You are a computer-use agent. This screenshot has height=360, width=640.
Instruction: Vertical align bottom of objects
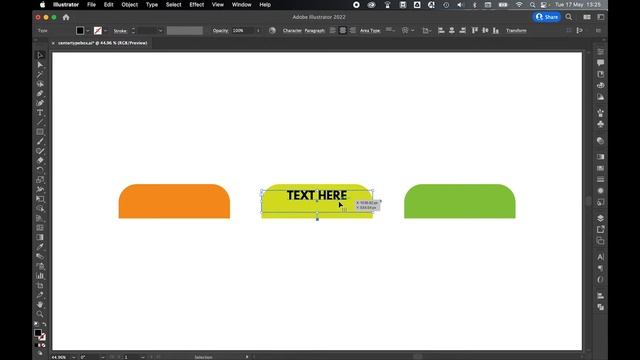coord(496,31)
